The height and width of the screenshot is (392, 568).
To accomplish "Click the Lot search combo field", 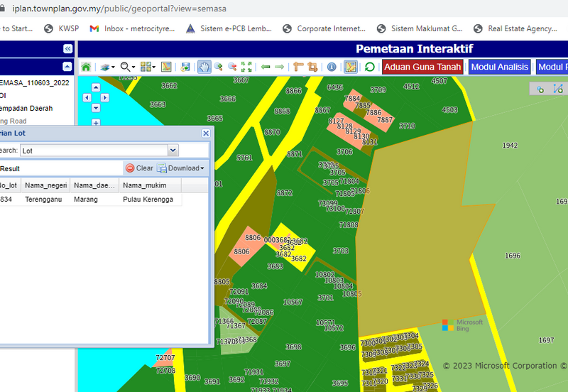I will coord(94,151).
